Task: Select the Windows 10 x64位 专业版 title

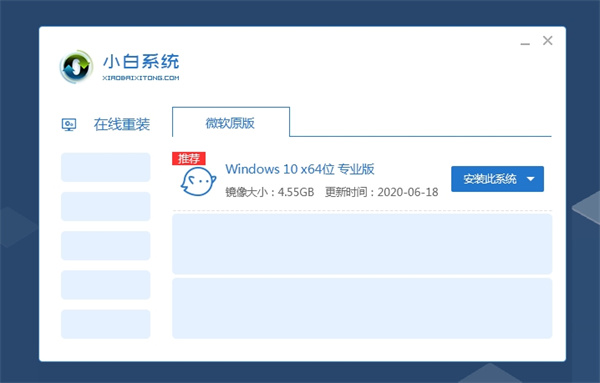Action: point(300,169)
